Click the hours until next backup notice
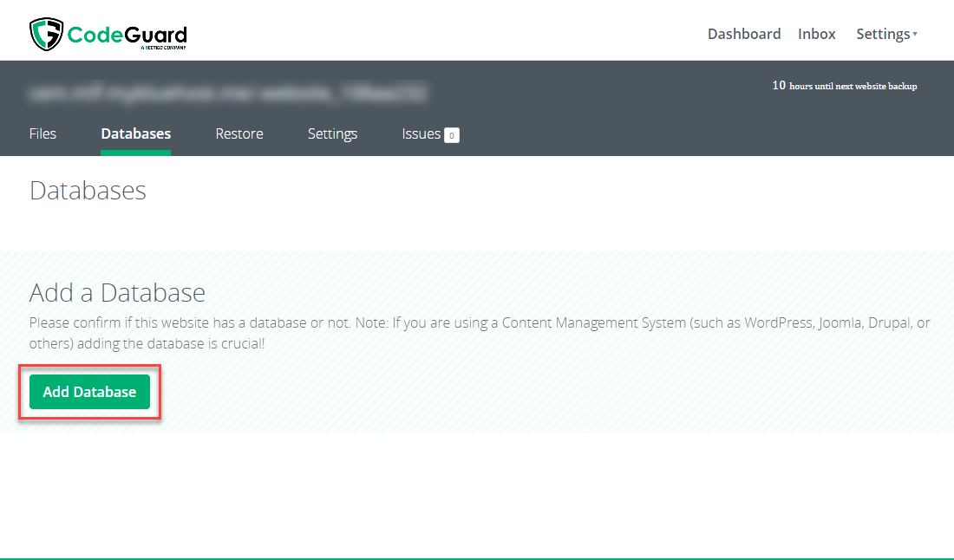Image resolution: width=954 pixels, height=560 pixels. coord(843,85)
